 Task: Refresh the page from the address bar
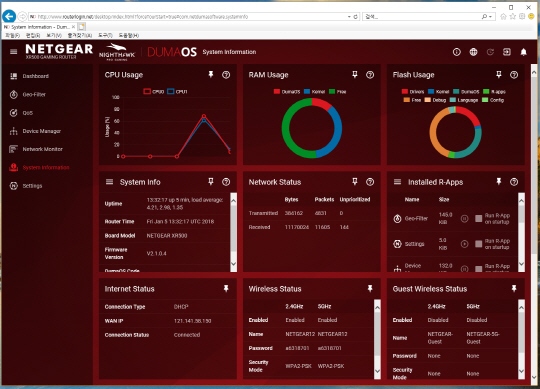[x=355, y=17]
